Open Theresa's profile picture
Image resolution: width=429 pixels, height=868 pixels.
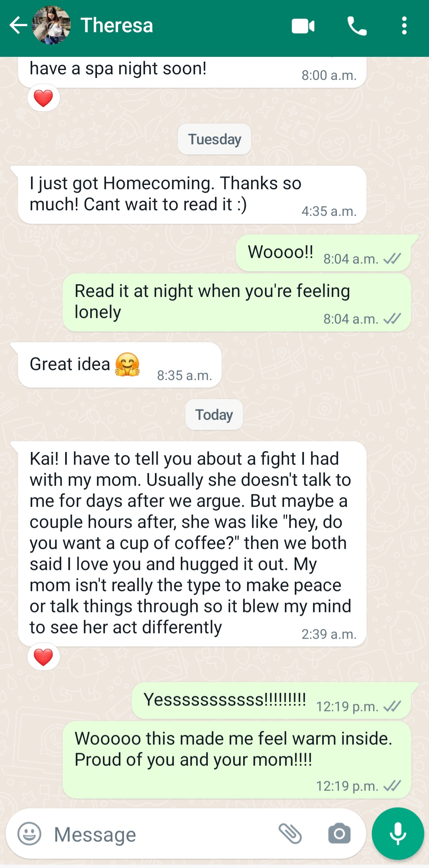[x=52, y=25]
